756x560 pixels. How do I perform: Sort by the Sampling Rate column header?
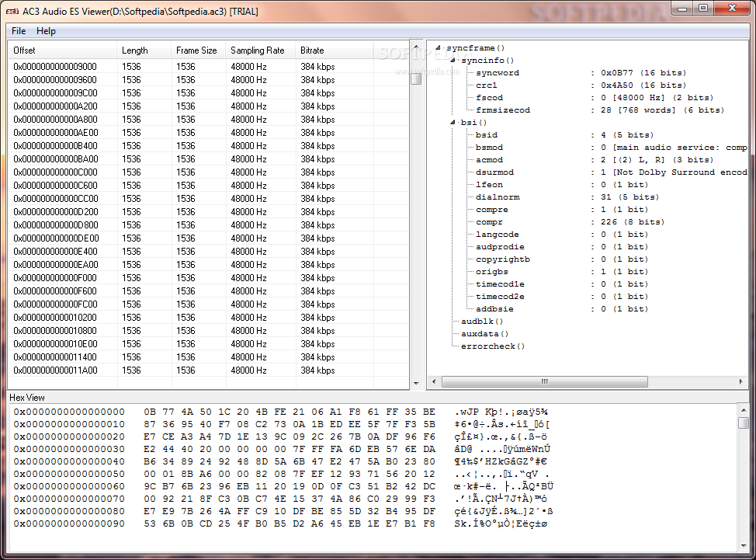pos(260,50)
